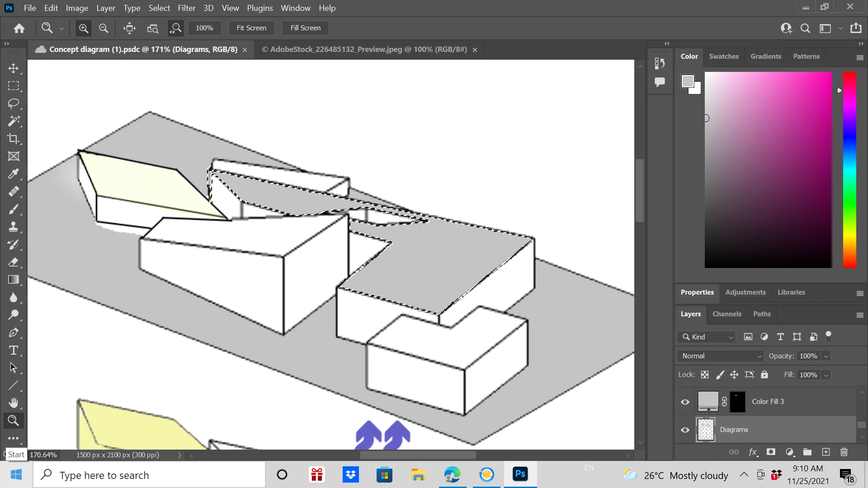Click the Fit Screen button
868x488 pixels.
251,28
